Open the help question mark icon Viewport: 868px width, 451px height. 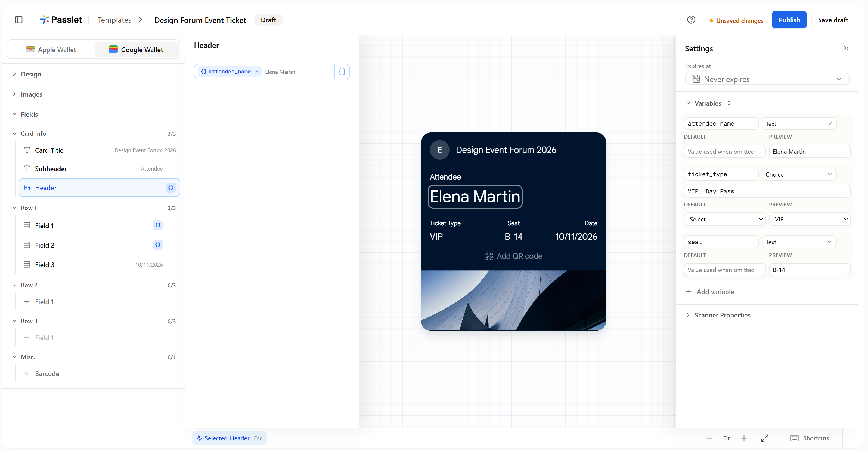pyautogui.click(x=691, y=20)
